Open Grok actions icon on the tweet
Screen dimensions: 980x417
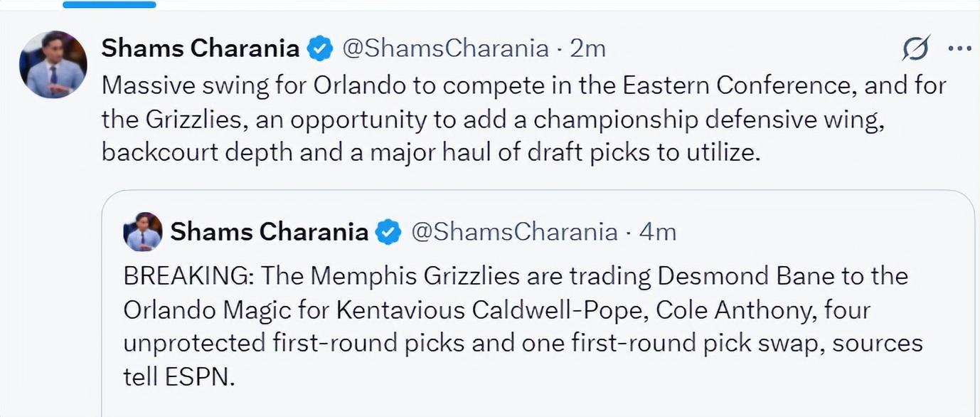(916, 48)
